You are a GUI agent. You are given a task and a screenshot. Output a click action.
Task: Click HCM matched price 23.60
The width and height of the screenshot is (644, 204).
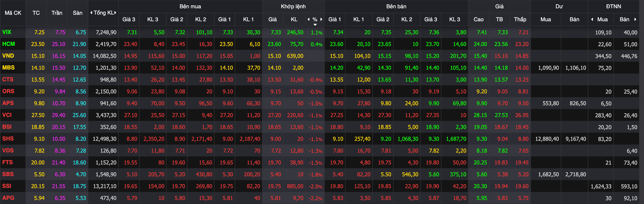click(x=274, y=44)
